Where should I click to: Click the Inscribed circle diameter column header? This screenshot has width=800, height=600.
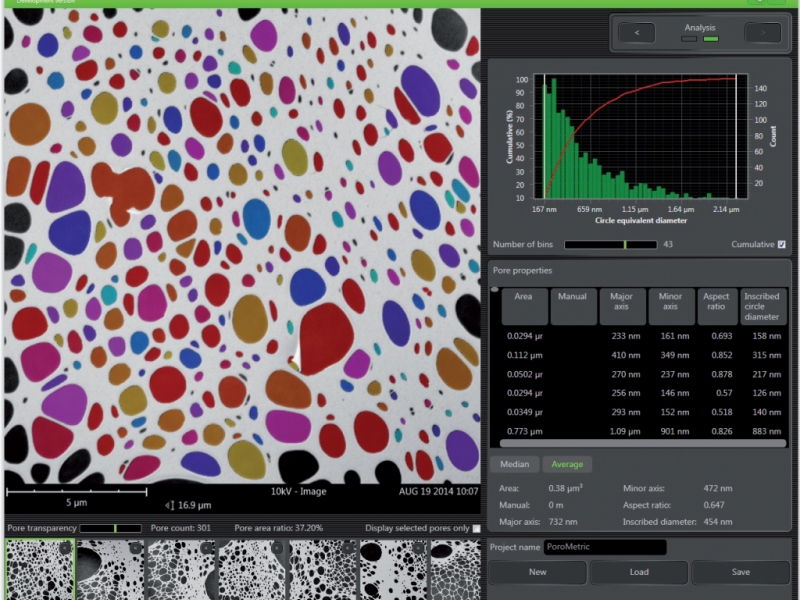762,306
